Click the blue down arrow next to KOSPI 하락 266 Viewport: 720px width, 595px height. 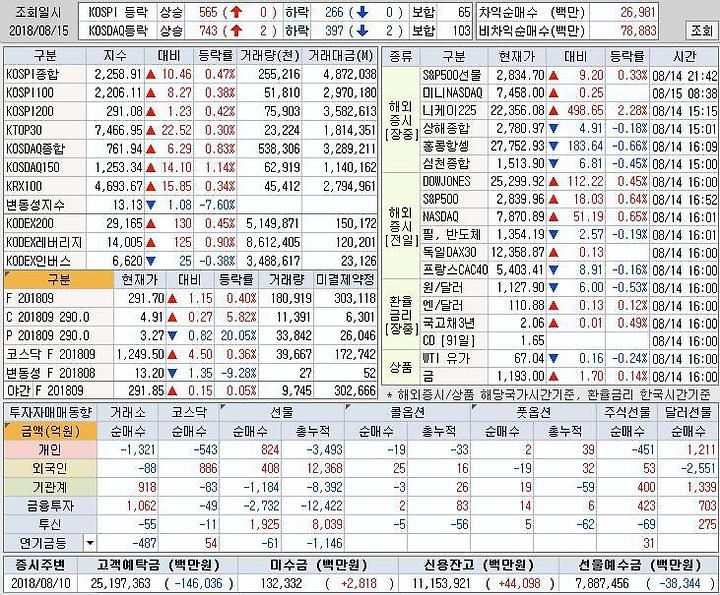[x=362, y=12]
